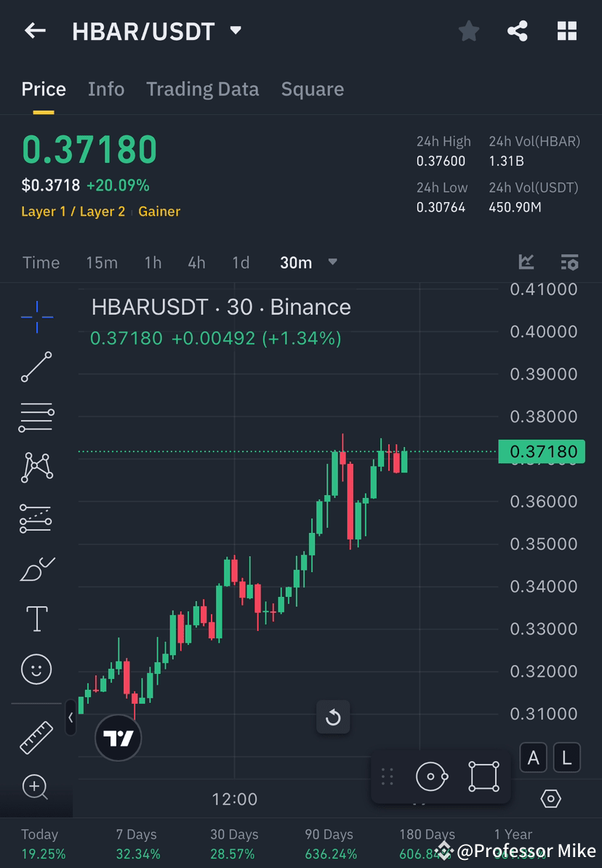The width and height of the screenshot is (602, 868).
Task: Open the emoji sticker tool
Action: [x=36, y=669]
